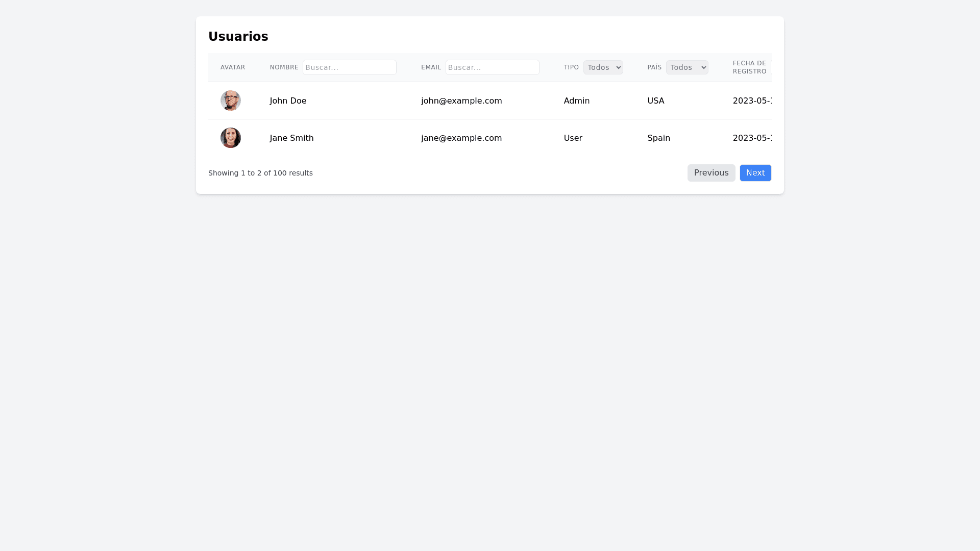Click the John Doe name cell
The height and width of the screenshot is (551, 980).
288,101
